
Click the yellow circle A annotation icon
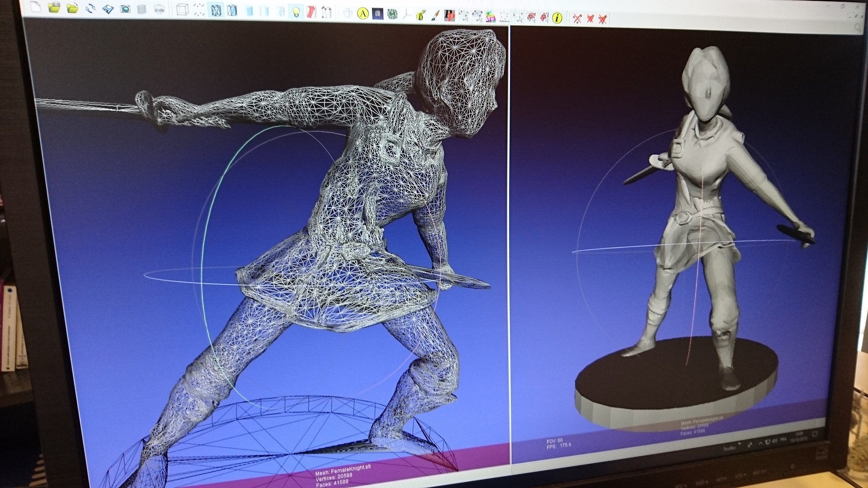pyautogui.click(x=363, y=14)
